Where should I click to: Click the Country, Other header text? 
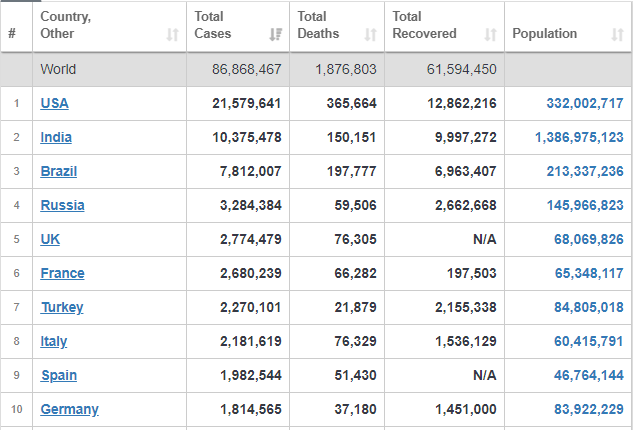(66, 25)
